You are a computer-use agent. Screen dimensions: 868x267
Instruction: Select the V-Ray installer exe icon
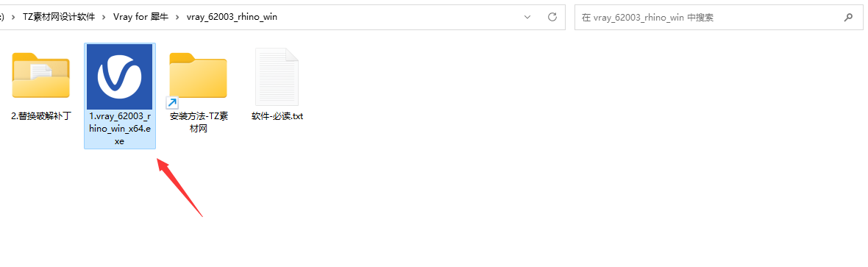click(x=120, y=76)
